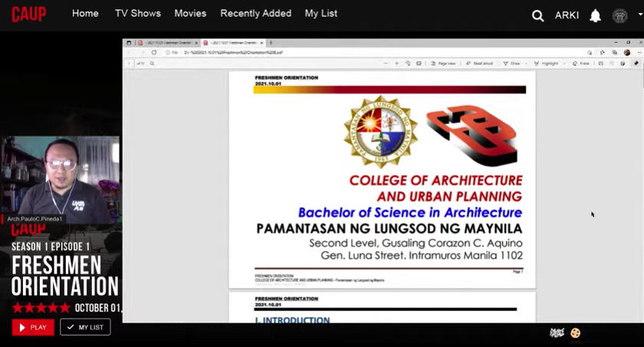Click the search magnifier icon in the header
644x347 pixels.
click(x=537, y=15)
